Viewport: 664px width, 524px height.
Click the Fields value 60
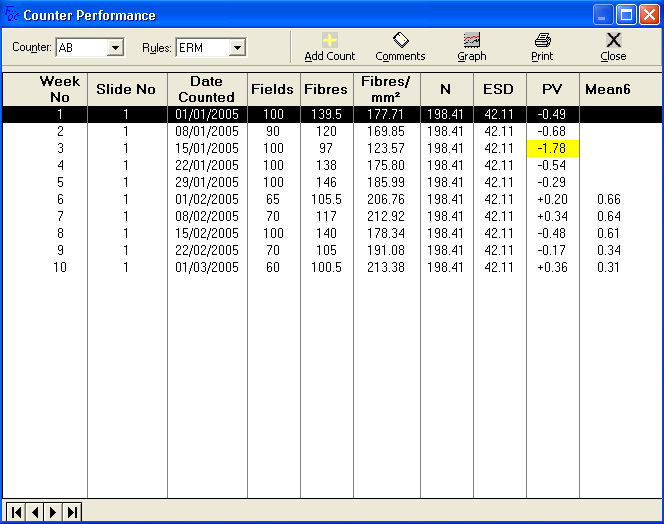[x=273, y=267]
